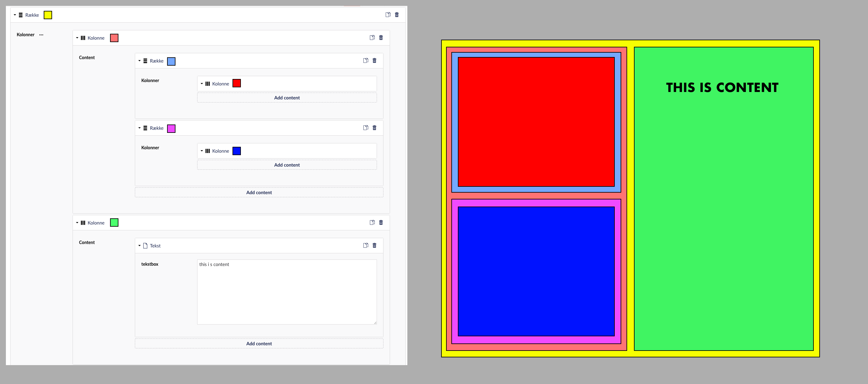Screen dimensions: 868x384
Task: Click into the tekstbox text area
Action: 287,292
